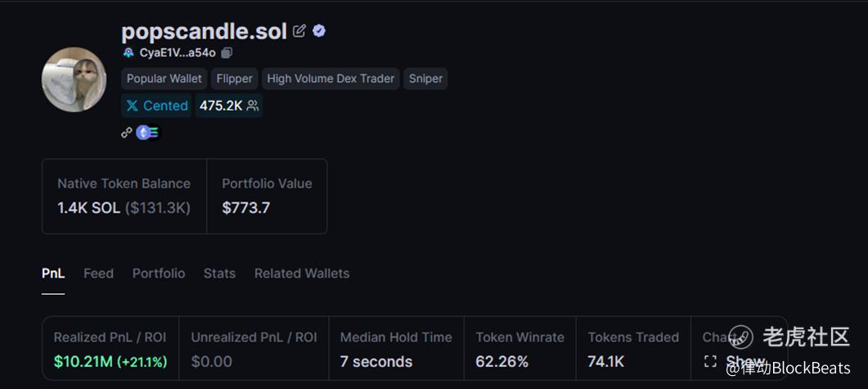Open the cat profile avatar
Image resolution: width=868 pixels, height=389 pixels.
click(x=74, y=79)
